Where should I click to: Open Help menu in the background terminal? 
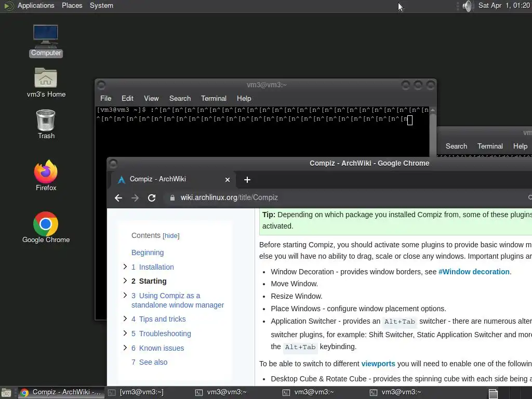point(520,146)
